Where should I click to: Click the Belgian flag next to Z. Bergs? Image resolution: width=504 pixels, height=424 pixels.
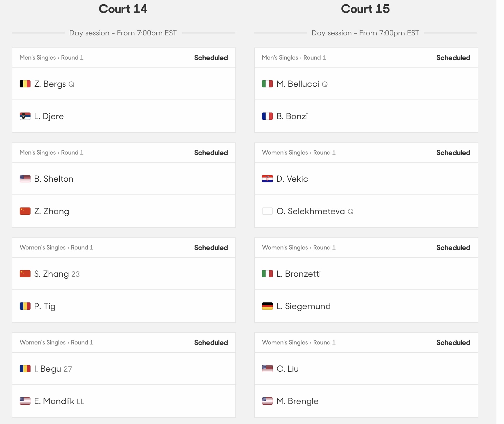pyautogui.click(x=25, y=84)
